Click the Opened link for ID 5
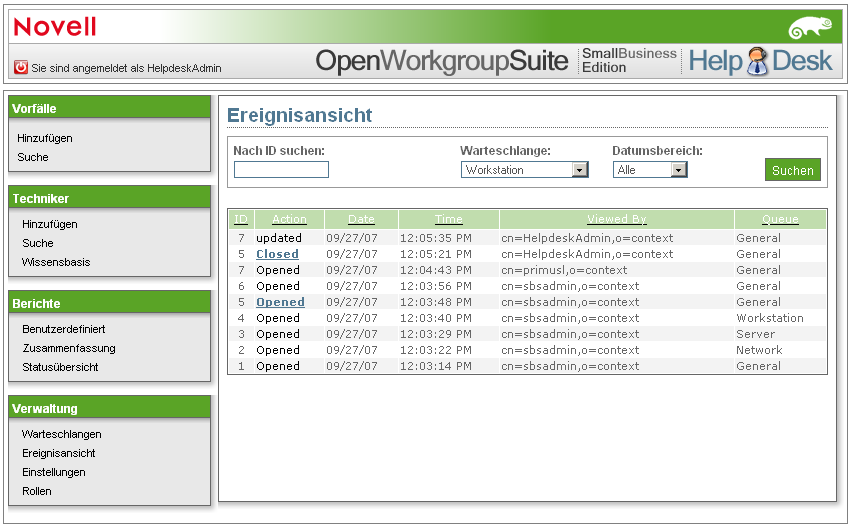854x530 pixels. [280, 302]
